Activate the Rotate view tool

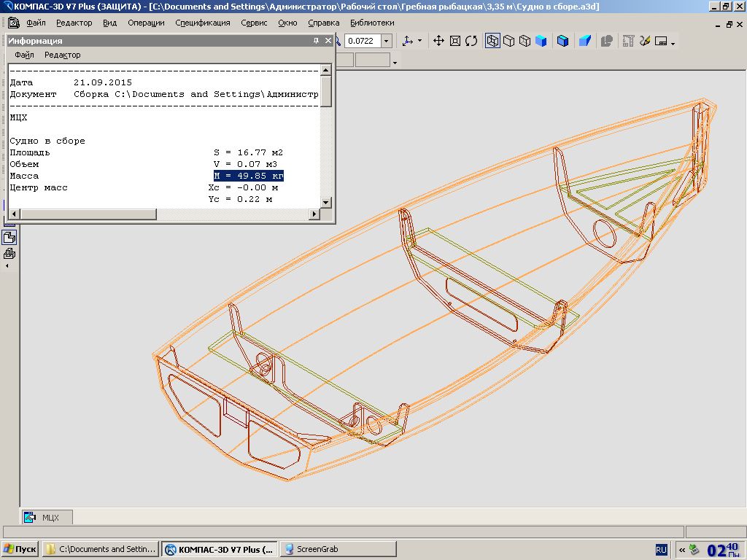[471, 41]
